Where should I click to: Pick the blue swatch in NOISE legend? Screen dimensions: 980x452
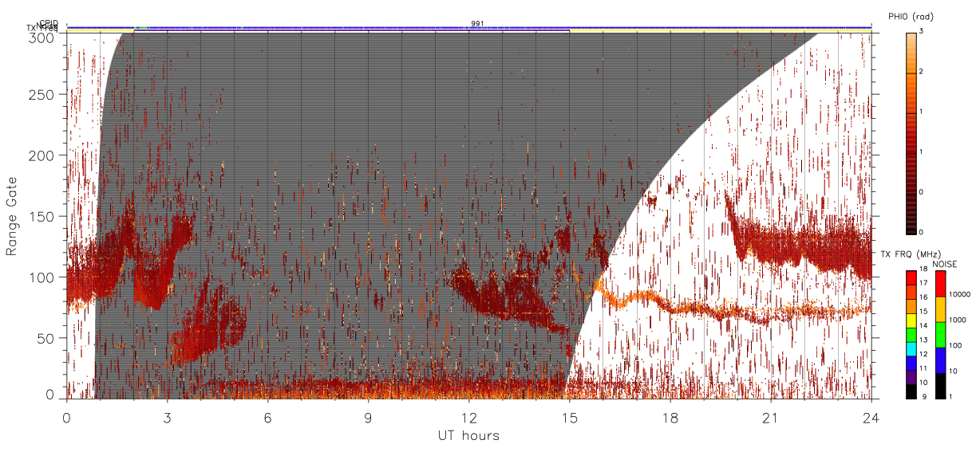(x=941, y=360)
